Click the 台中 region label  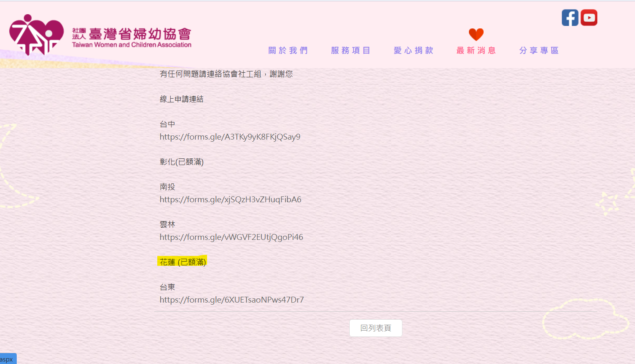click(167, 124)
